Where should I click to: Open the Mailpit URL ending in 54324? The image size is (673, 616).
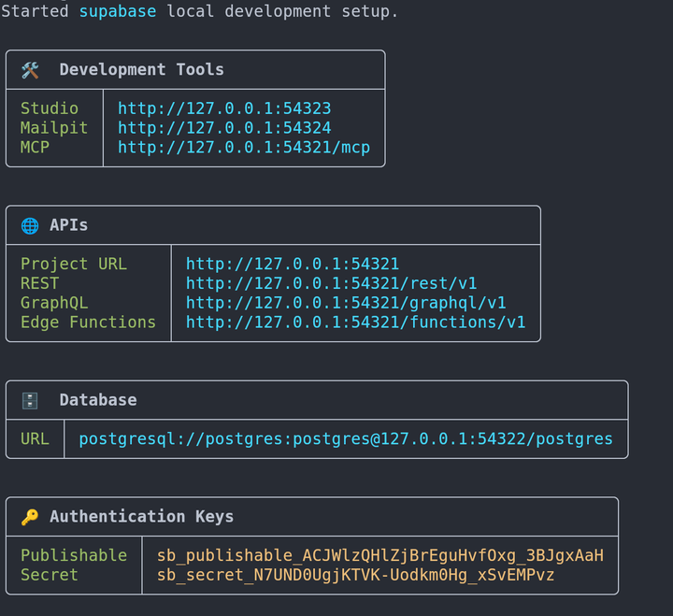pos(224,128)
